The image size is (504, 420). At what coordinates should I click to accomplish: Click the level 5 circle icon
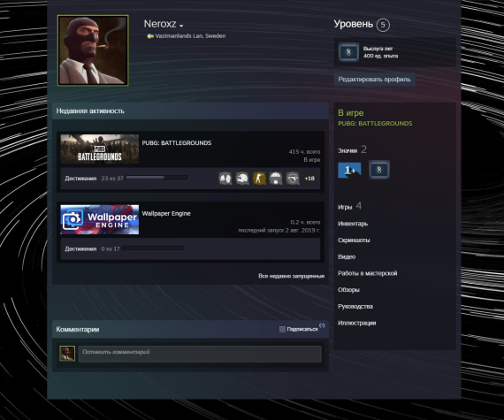coord(383,25)
